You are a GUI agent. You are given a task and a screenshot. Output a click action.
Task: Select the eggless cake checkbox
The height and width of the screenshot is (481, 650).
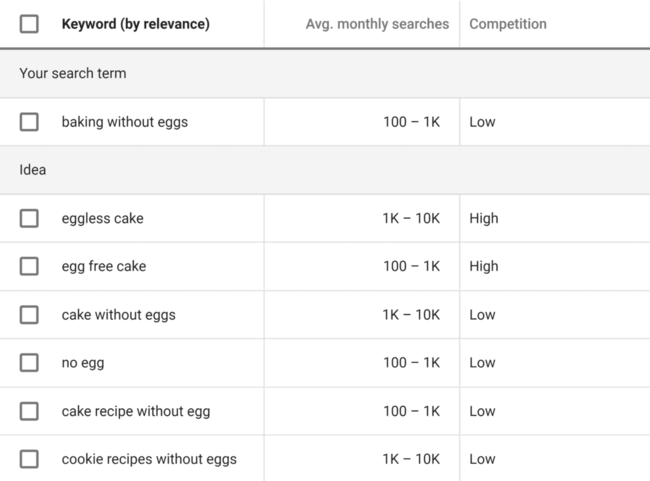29,218
